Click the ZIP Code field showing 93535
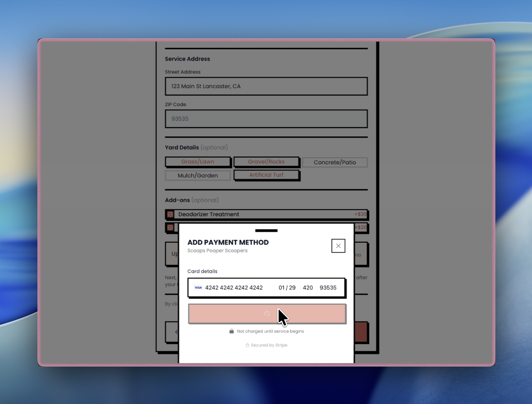The height and width of the screenshot is (404, 532). pos(328,288)
